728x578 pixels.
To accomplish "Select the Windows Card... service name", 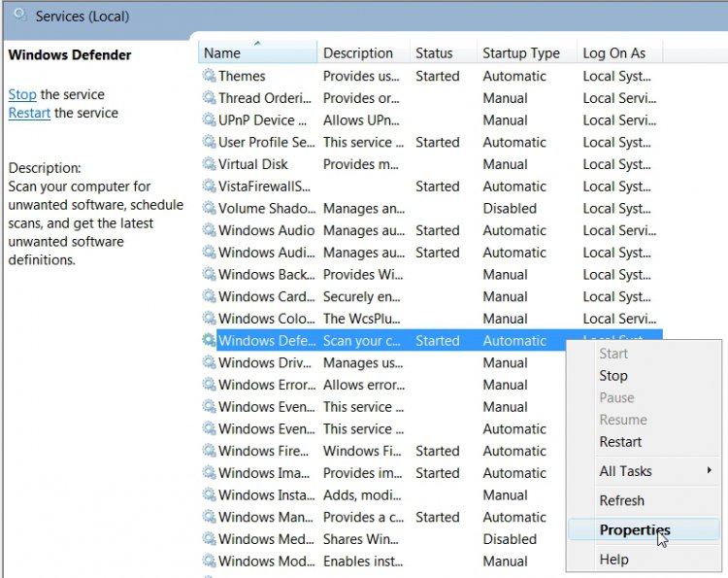I will pos(267,296).
